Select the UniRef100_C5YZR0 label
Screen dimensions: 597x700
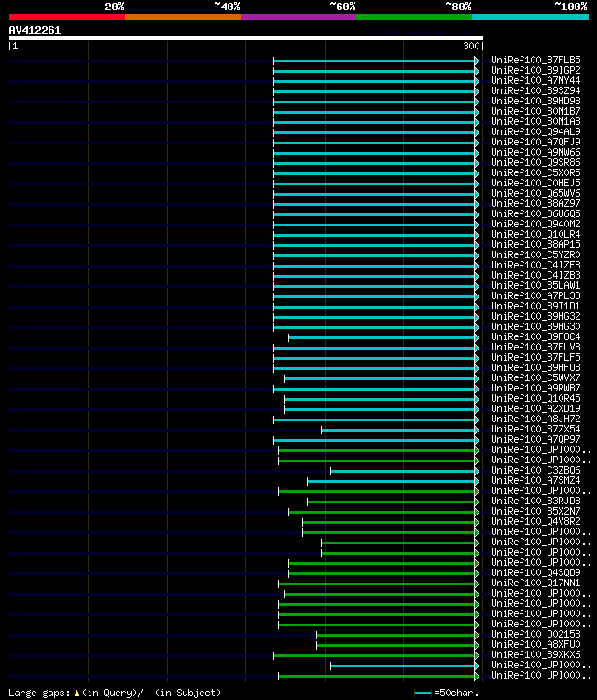[535, 254]
